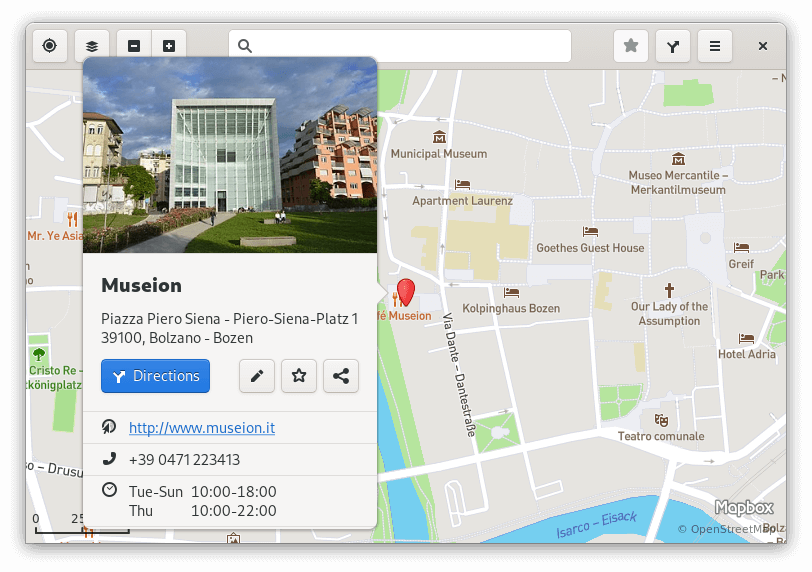812x572 pixels.
Task: Zoom in using the plus button
Action: 169,46
